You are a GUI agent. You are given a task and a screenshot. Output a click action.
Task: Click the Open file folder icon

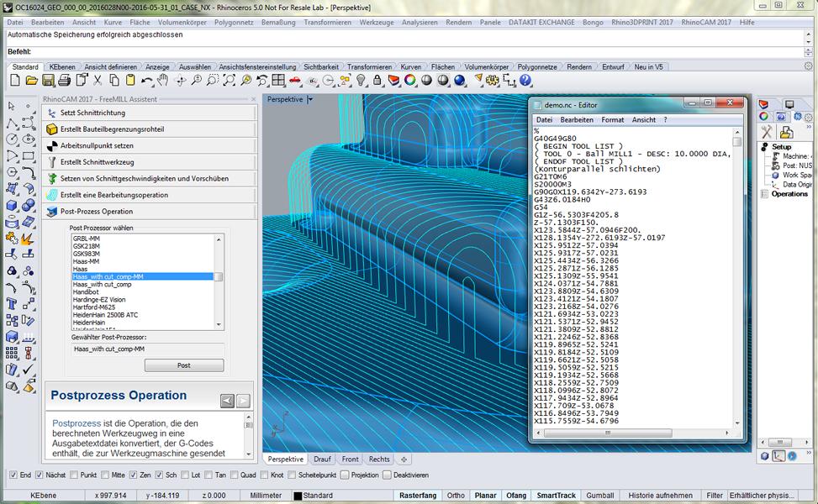[x=31, y=81]
